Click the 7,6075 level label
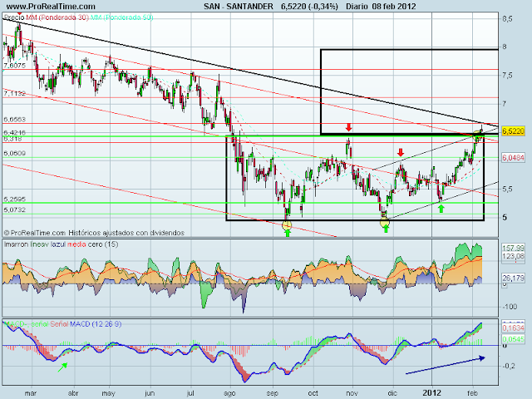Image resolution: width=532 pixels, height=399 pixels. pos(15,65)
